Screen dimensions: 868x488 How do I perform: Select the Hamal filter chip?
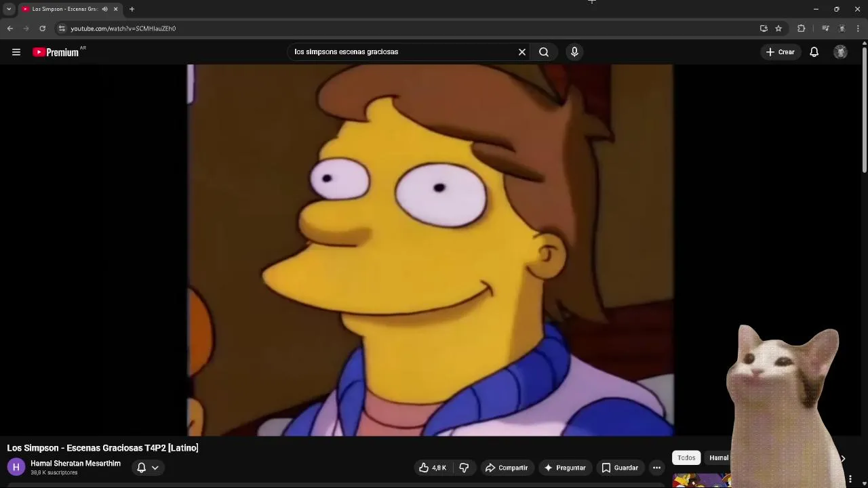tap(718, 458)
